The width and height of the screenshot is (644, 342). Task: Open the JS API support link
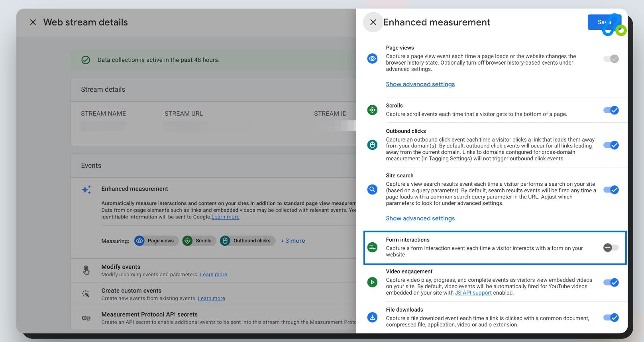pyautogui.click(x=473, y=293)
